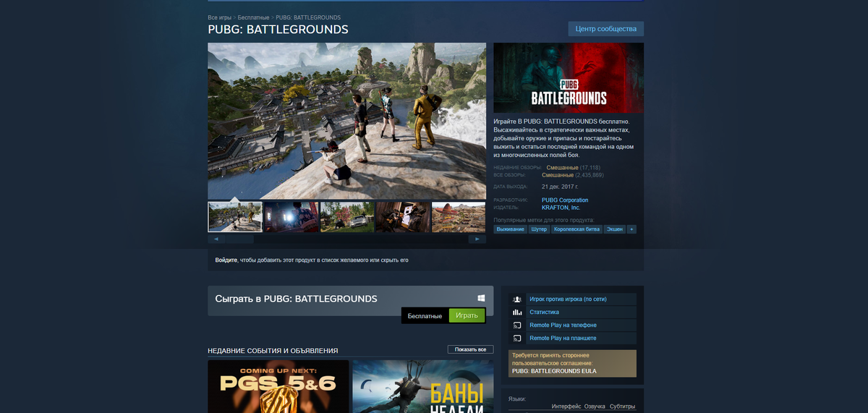The height and width of the screenshot is (413, 868).
Task: Click the green 'Играть' button
Action: click(467, 316)
